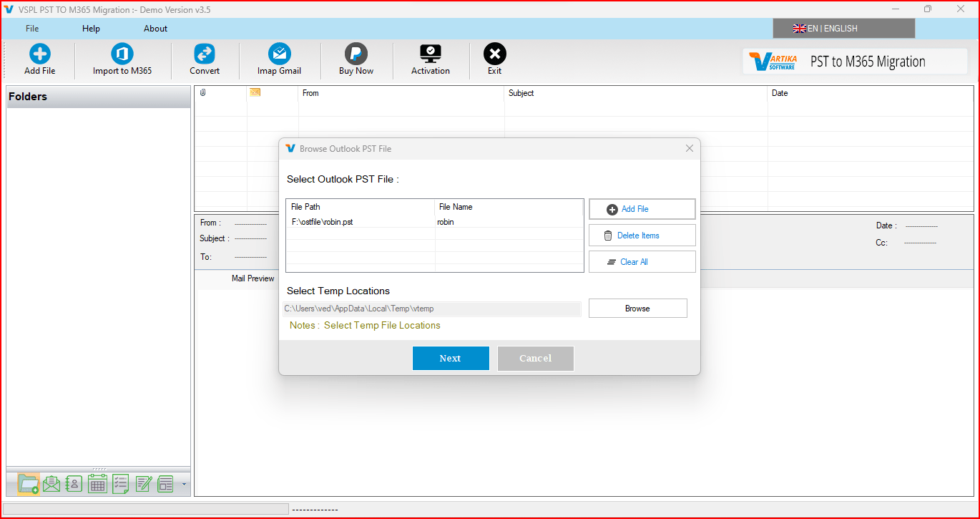Select the F:\ostfile\robin.pst row
The width and height of the screenshot is (980, 519).
tap(434, 222)
